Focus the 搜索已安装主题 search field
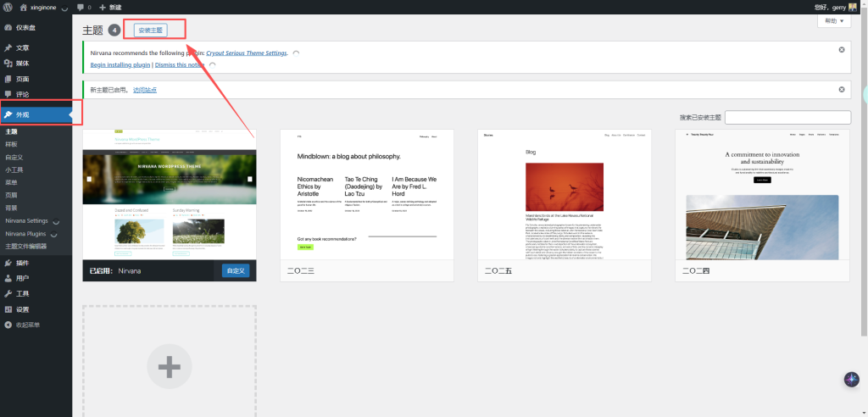The width and height of the screenshot is (868, 417). click(787, 118)
